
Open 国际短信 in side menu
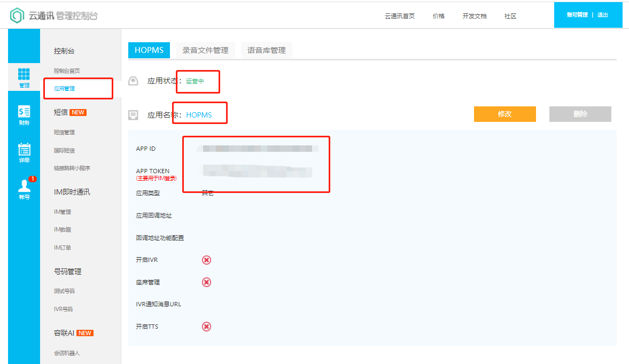click(x=65, y=151)
